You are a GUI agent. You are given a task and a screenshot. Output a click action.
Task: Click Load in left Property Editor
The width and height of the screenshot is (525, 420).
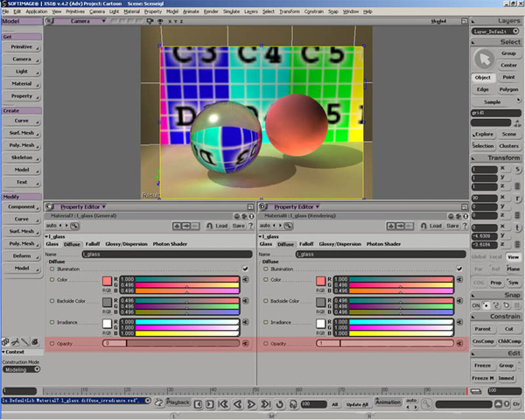point(221,226)
